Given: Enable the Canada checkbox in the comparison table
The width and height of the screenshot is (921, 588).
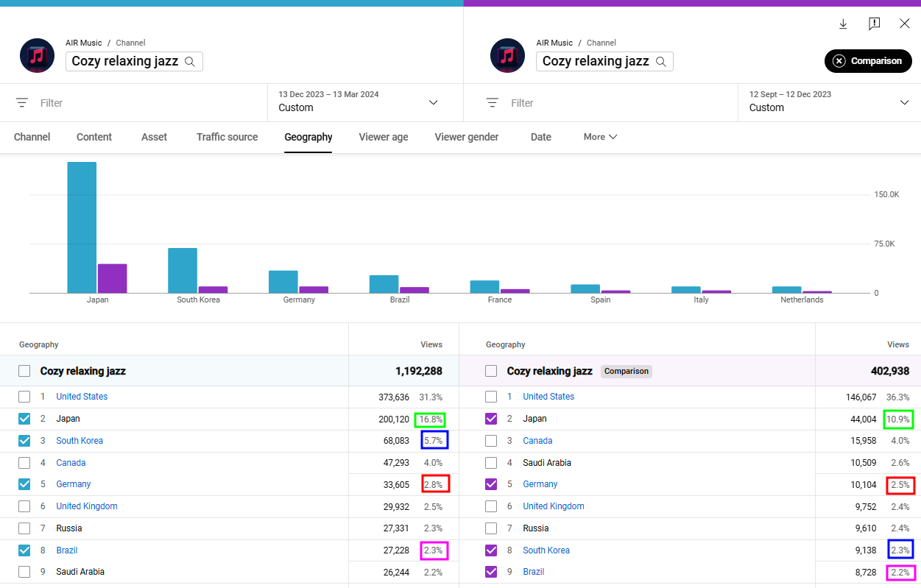Looking at the screenshot, I should click(491, 440).
